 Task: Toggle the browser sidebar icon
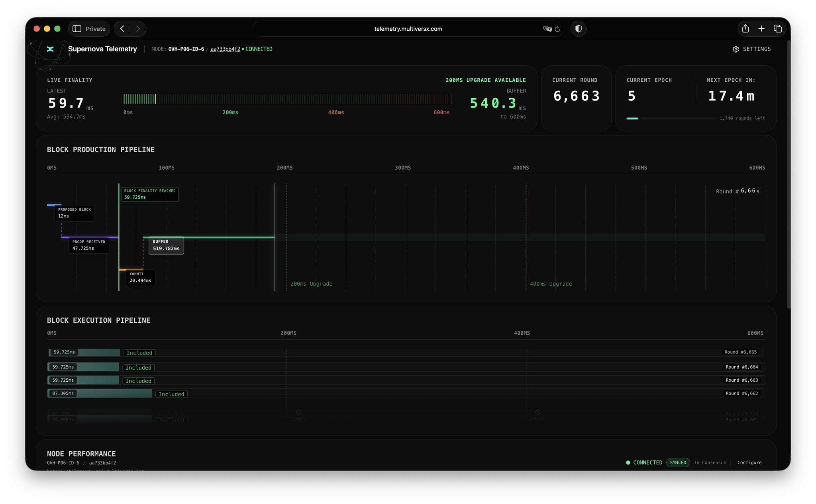point(77,29)
